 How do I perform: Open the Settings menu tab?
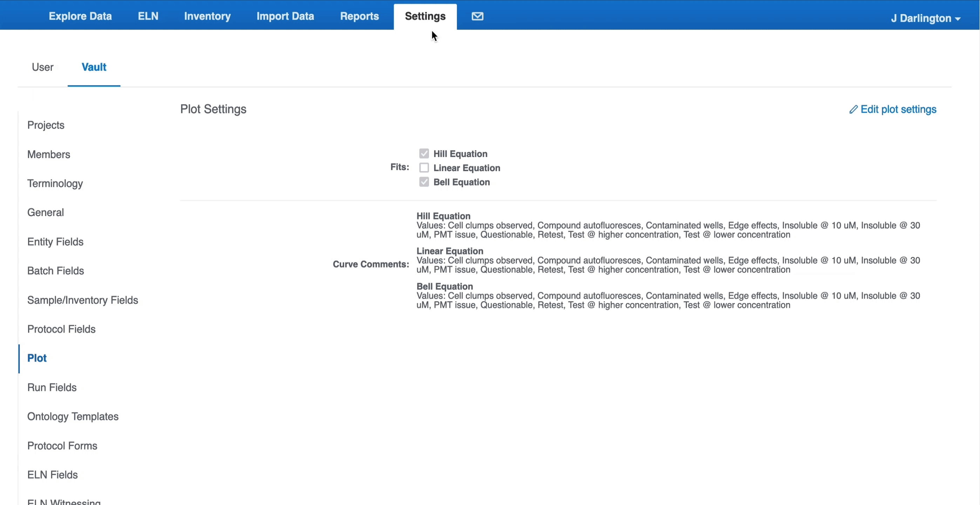coord(425,15)
